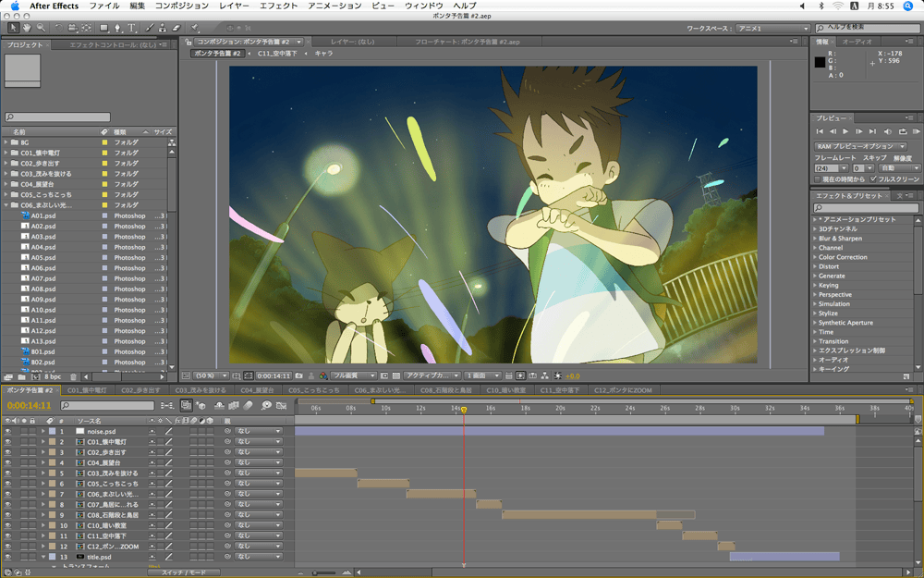Hide the title.psd layer

tap(7, 557)
